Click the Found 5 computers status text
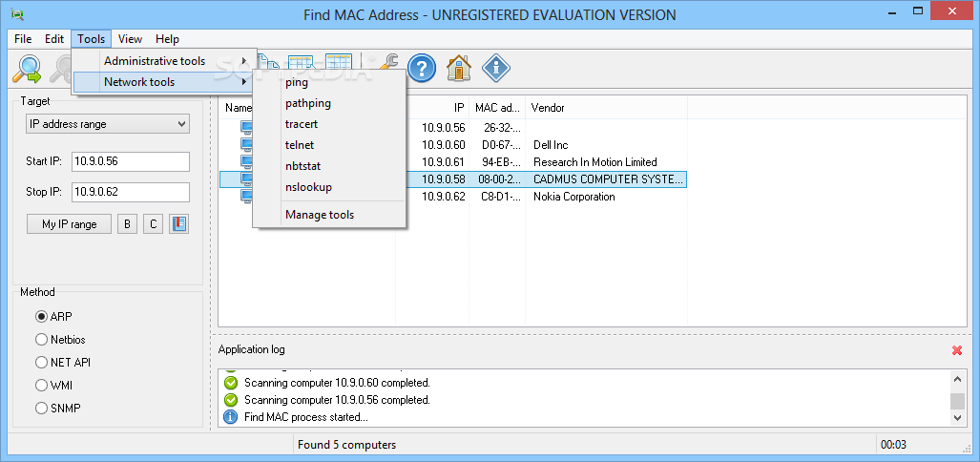 [347, 445]
